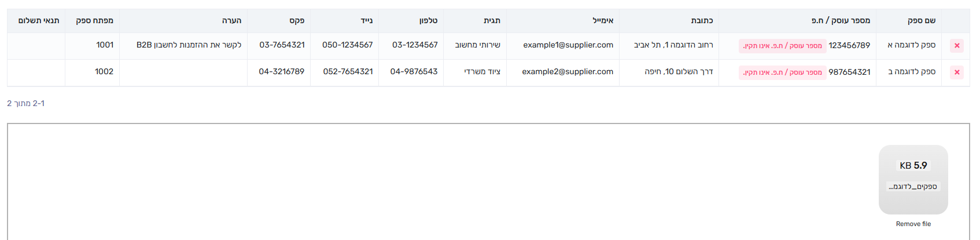
Task: Click the אימייל column header
Action: pyautogui.click(x=603, y=20)
